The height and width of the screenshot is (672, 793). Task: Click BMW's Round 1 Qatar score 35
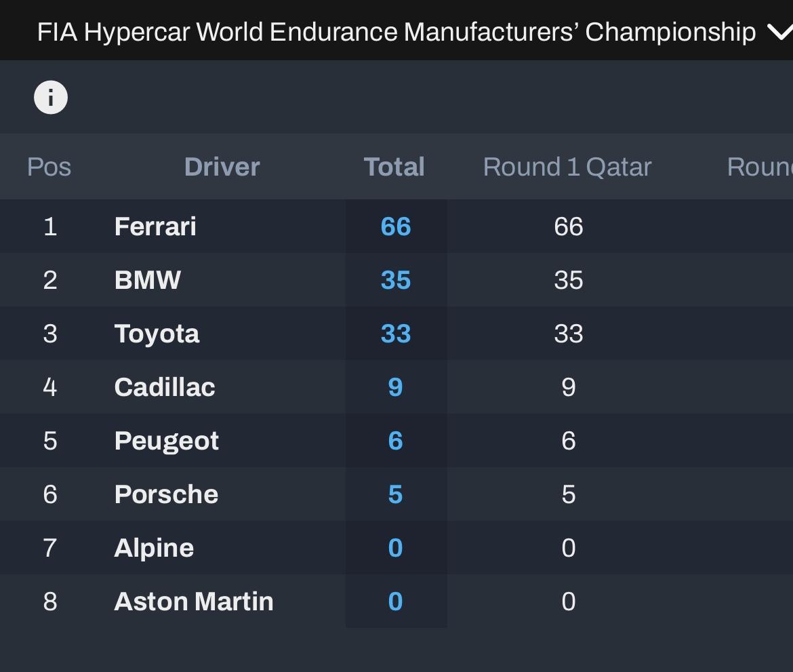coord(569,280)
